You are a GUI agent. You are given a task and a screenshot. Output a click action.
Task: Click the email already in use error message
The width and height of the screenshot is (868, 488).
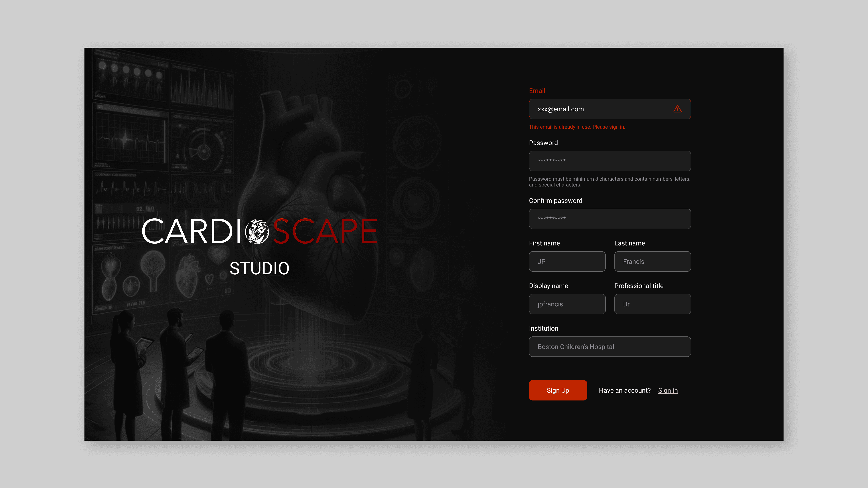pos(577,127)
